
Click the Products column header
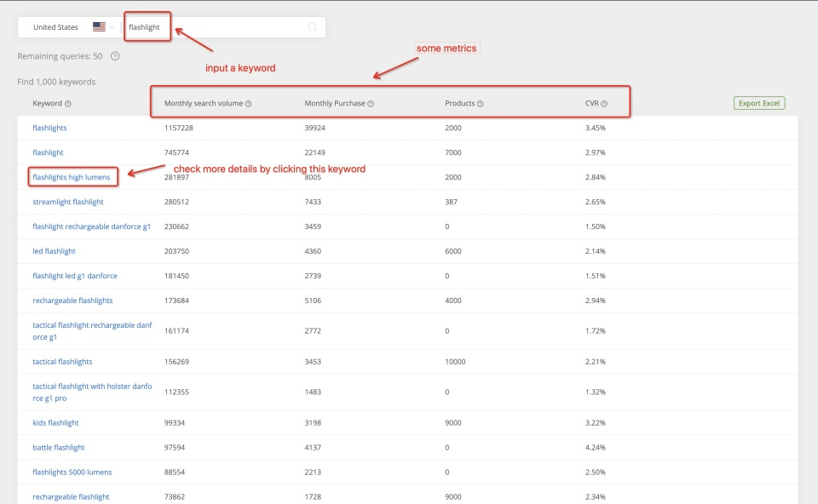point(459,103)
